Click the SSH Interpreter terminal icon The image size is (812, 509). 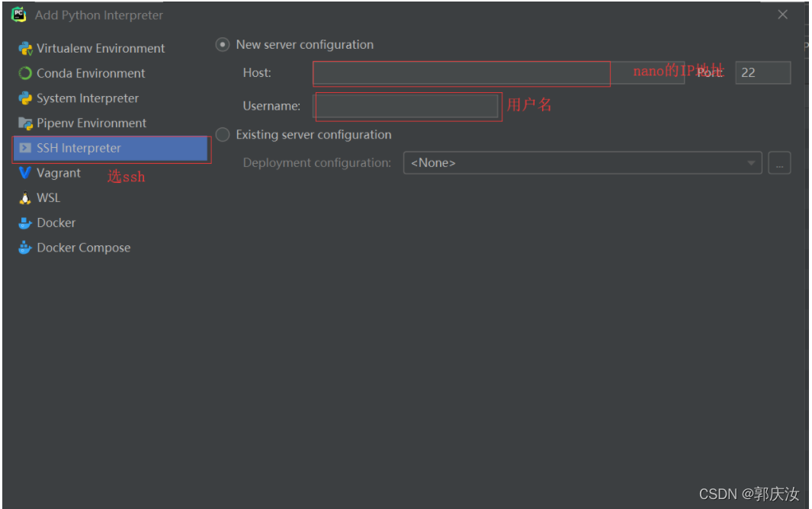click(25, 148)
